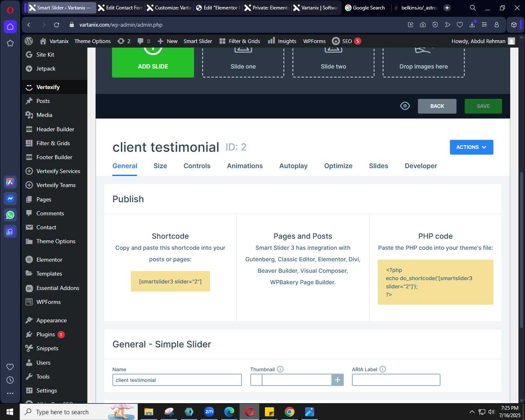Image resolution: width=525 pixels, height=420 pixels.
Task: Open Header Builder in sidebar
Action: [54, 129]
